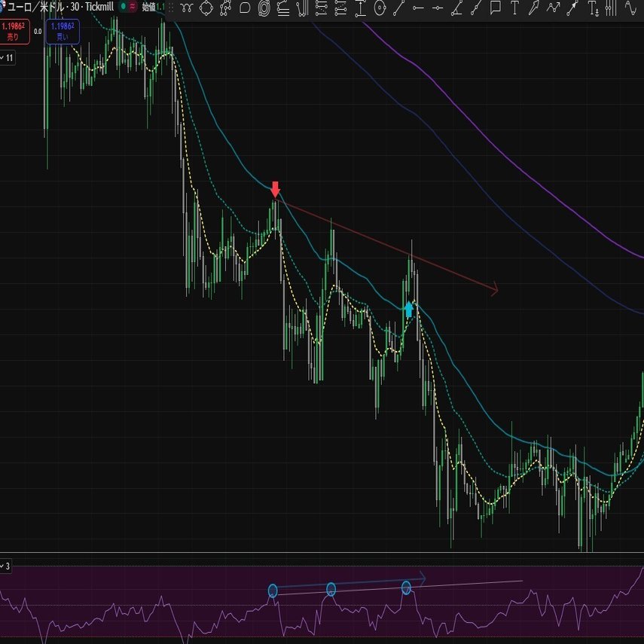Image resolution: width=644 pixels, height=644 pixels.
Task: Click the pink approximate data icon
Action: (133, 7)
